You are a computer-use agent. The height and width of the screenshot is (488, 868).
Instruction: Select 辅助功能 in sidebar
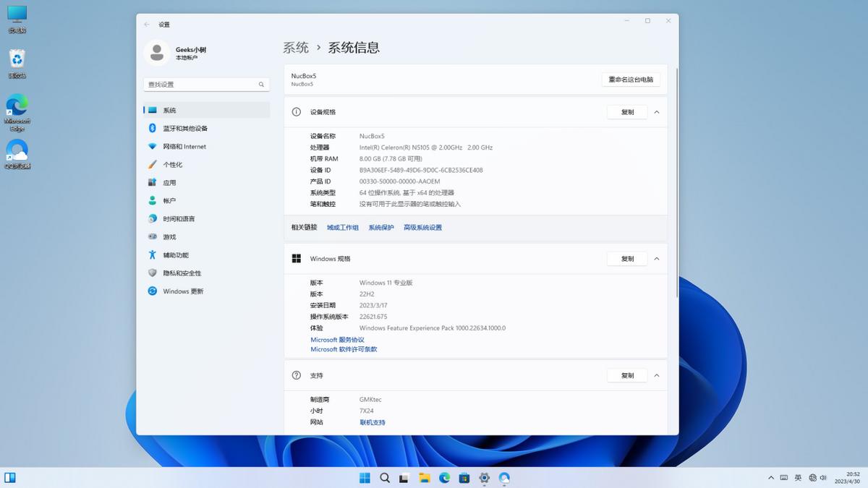click(x=174, y=254)
